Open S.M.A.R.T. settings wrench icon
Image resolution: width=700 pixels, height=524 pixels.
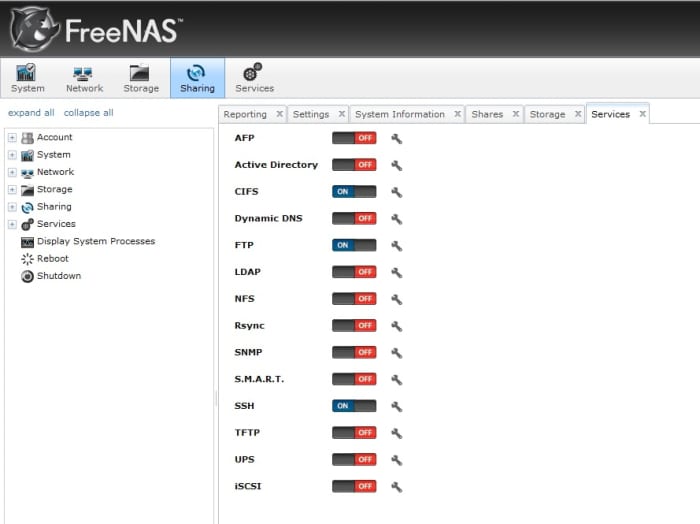click(x=396, y=380)
